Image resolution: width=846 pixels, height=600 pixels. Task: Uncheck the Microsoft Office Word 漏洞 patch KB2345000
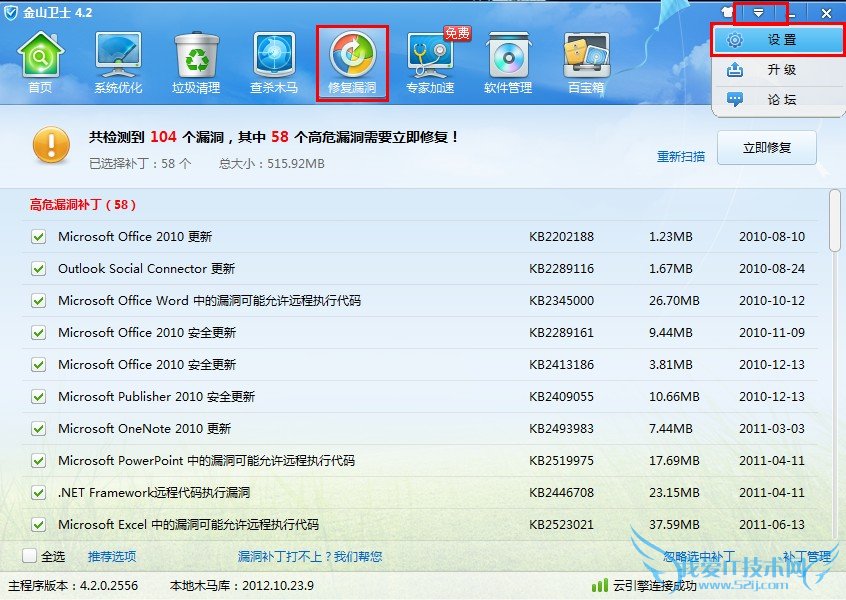coord(38,301)
